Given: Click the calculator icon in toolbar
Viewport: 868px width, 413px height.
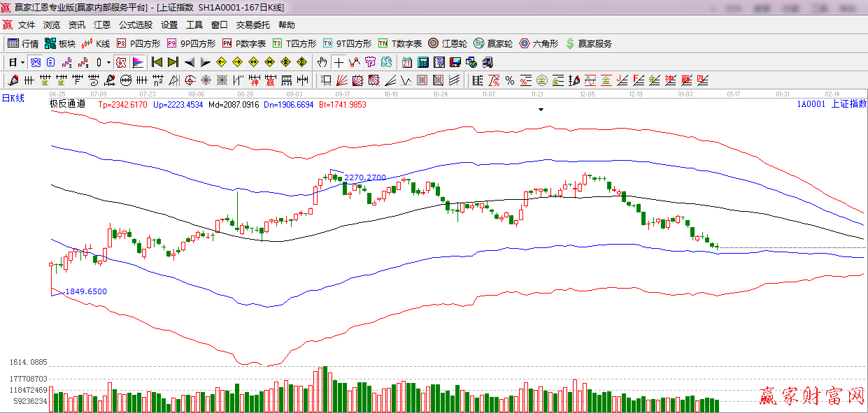Looking at the screenshot, I should pyautogui.click(x=422, y=62).
